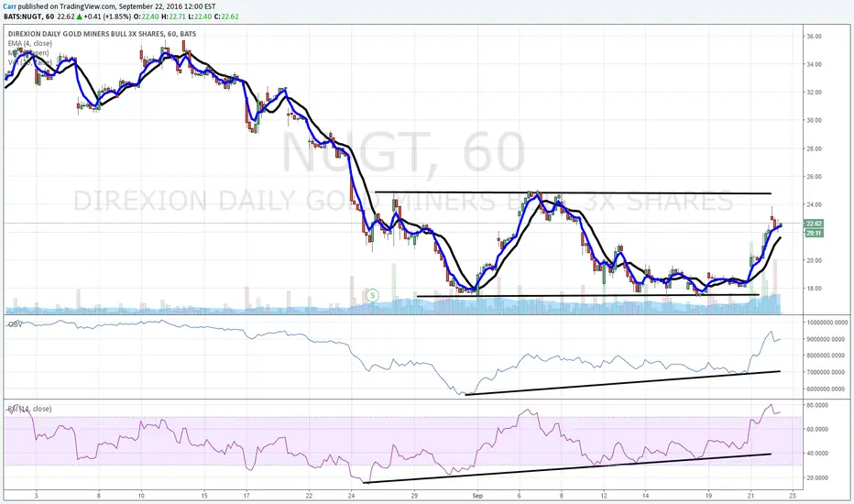The height and width of the screenshot is (504, 854).
Task: Click the '10000000.0000' OBV axis label
Action: [x=827, y=323]
